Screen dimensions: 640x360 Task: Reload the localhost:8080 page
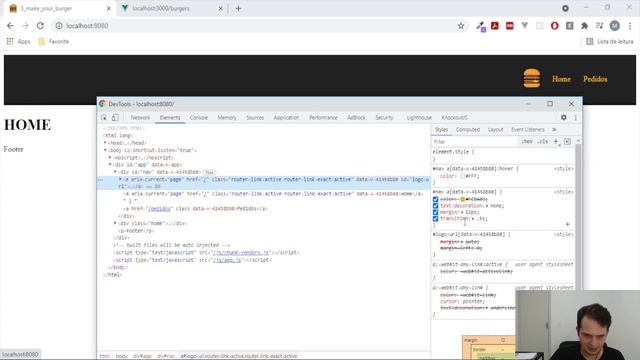[40, 26]
